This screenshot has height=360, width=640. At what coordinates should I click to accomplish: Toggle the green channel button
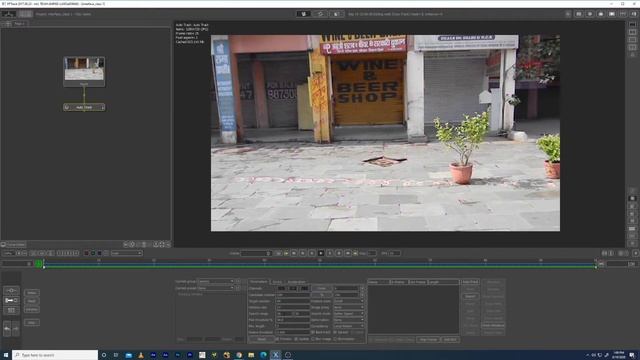[293, 288]
